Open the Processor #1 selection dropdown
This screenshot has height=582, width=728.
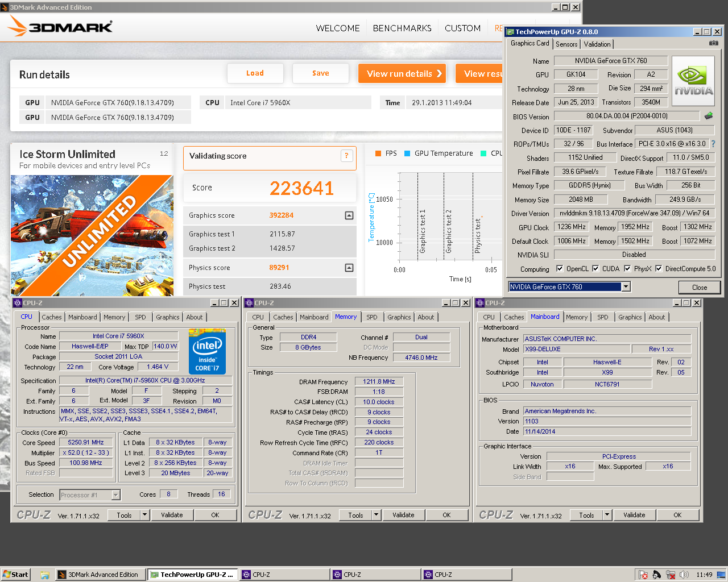[115, 495]
